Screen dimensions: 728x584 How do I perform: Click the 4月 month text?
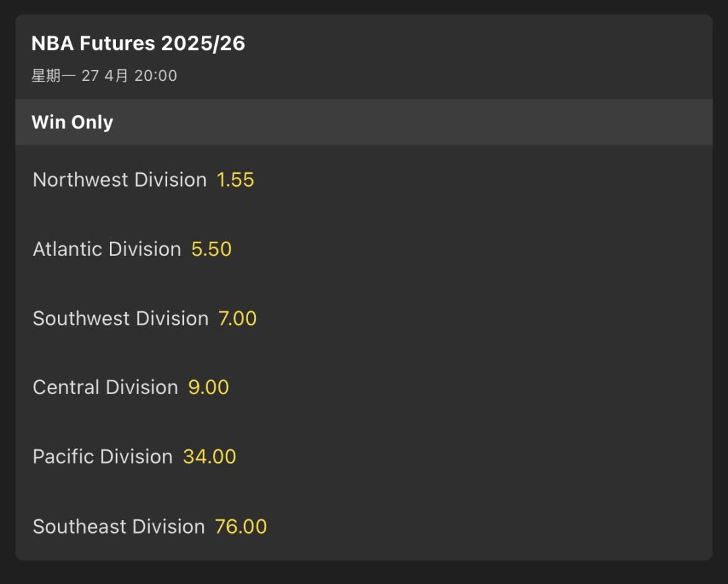[116, 75]
